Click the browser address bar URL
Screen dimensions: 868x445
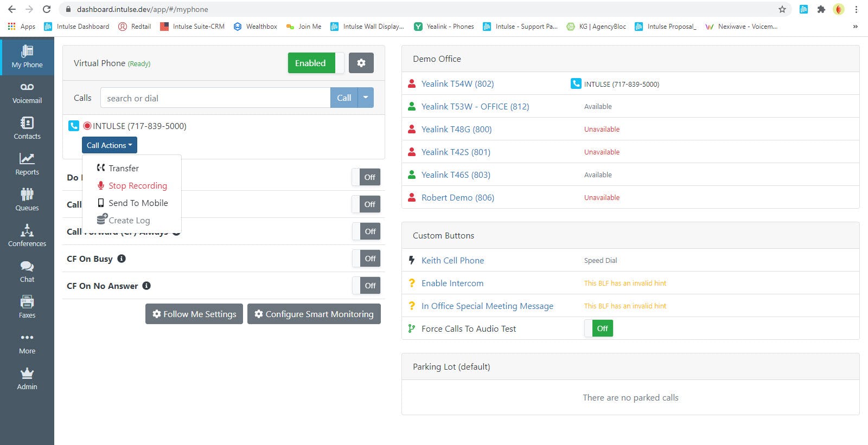point(142,9)
